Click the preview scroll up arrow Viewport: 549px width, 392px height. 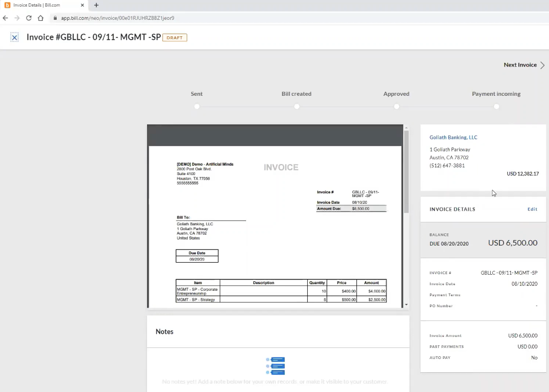pyautogui.click(x=406, y=128)
